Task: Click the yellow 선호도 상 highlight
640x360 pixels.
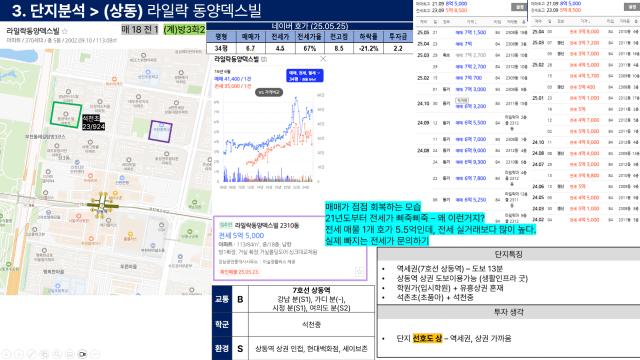Action: point(427,338)
